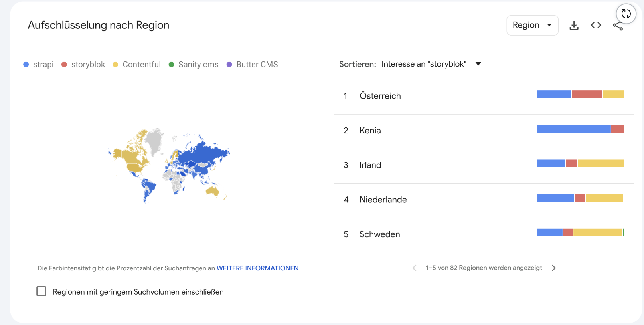Click the red storyblok legend dot
Screen dimensions: 644x325
(x=64, y=65)
